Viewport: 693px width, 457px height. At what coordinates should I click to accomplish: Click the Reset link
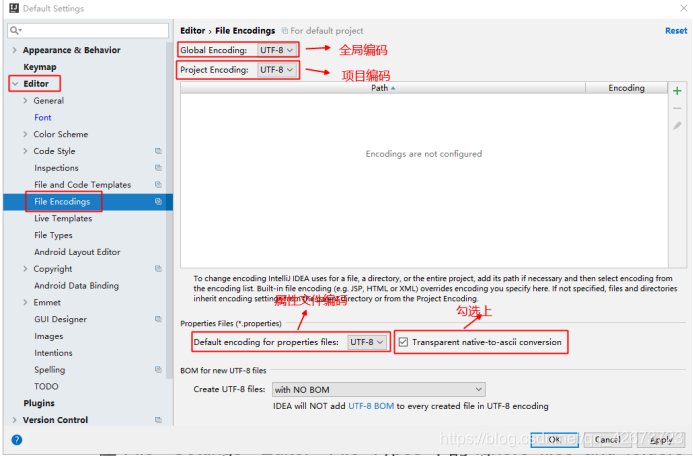(x=676, y=30)
